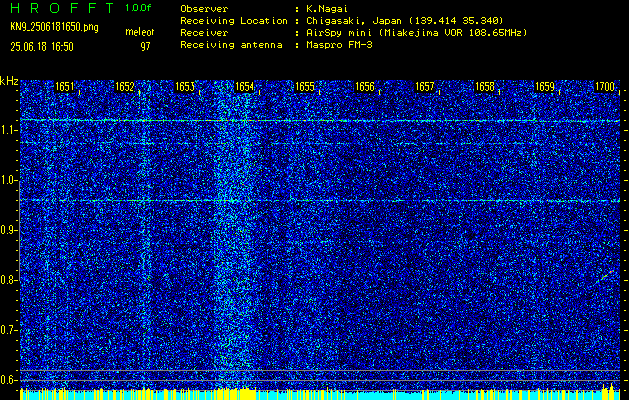This screenshot has height=400, width=629.
Task: Click the 1651 time marker
Action: (x=65, y=87)
